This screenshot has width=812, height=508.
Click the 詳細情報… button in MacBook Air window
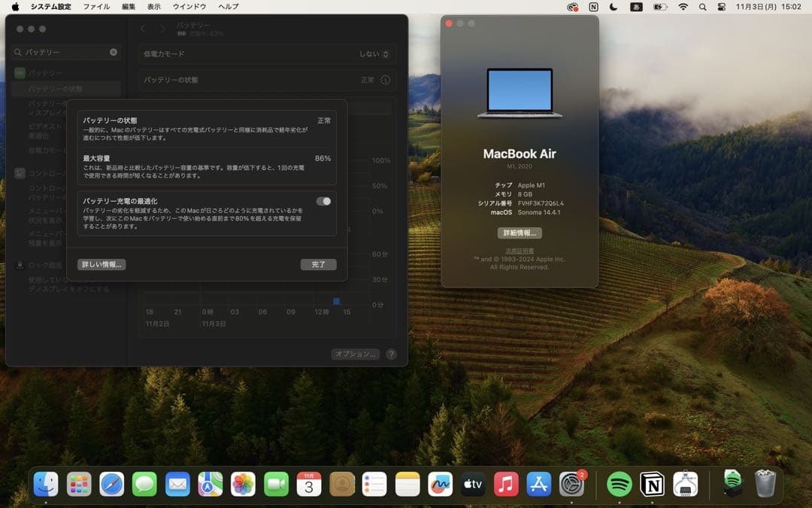click(x=519, y=233)
